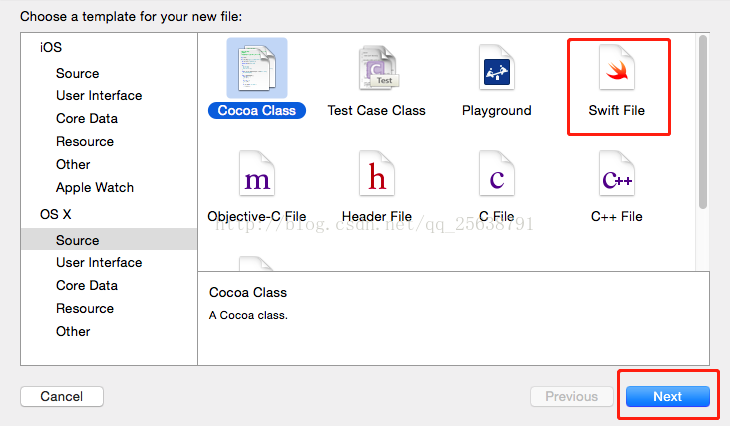Choose the Test Case Class template icon

pyautogui.click(x=378, y=68)
